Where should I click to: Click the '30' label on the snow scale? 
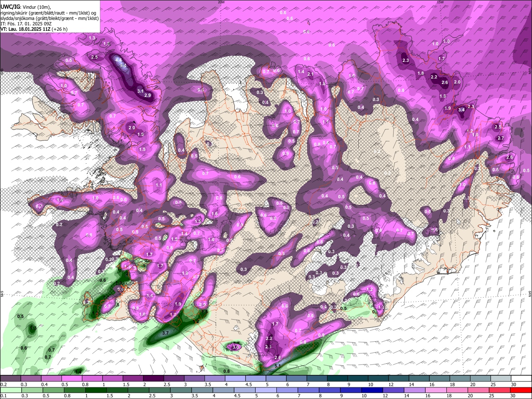(514, 384)
